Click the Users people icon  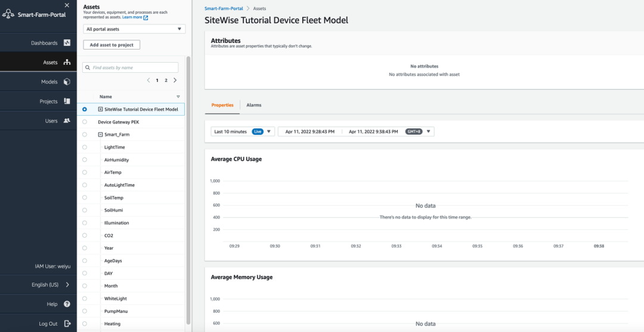[x=67, y=121]
